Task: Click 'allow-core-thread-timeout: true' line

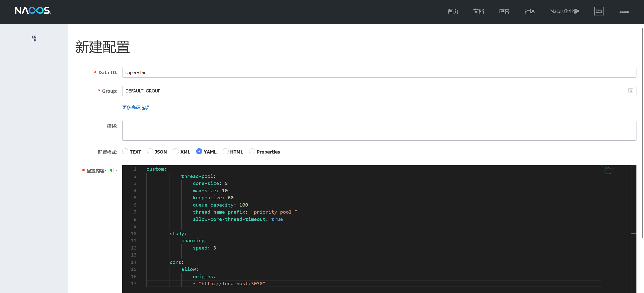Action: click(x=238, y=219)
